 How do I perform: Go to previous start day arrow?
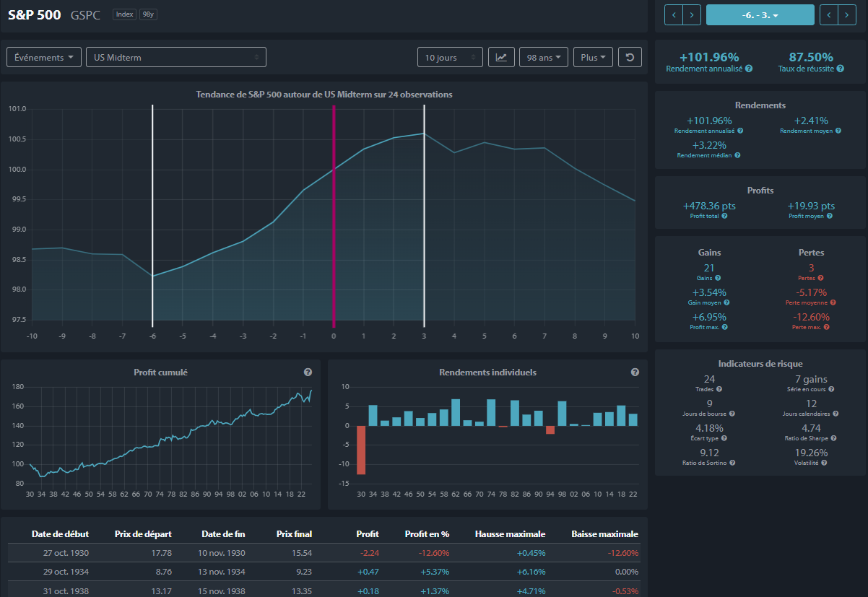[674, 14]
